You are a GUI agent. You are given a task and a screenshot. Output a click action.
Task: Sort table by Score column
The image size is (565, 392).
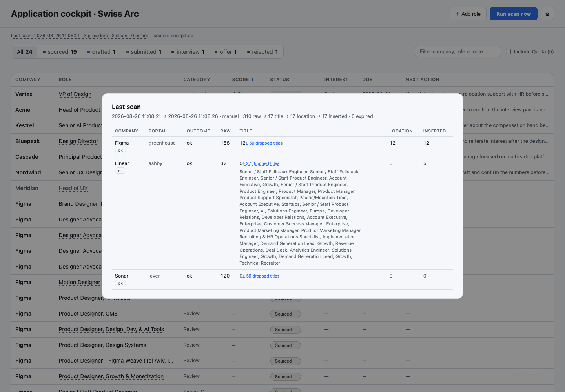tap(243, 80)
